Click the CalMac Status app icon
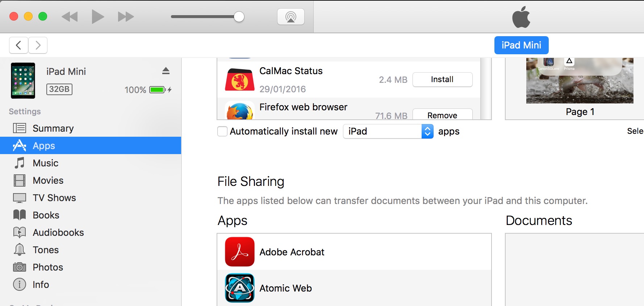This screenshot has width=644, height=306. 239,80
